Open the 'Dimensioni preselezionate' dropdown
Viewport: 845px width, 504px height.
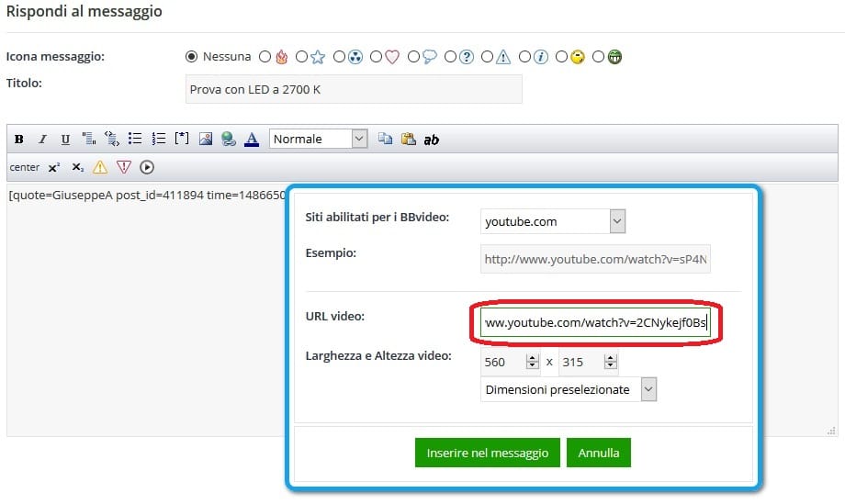[x=569, y=389]
